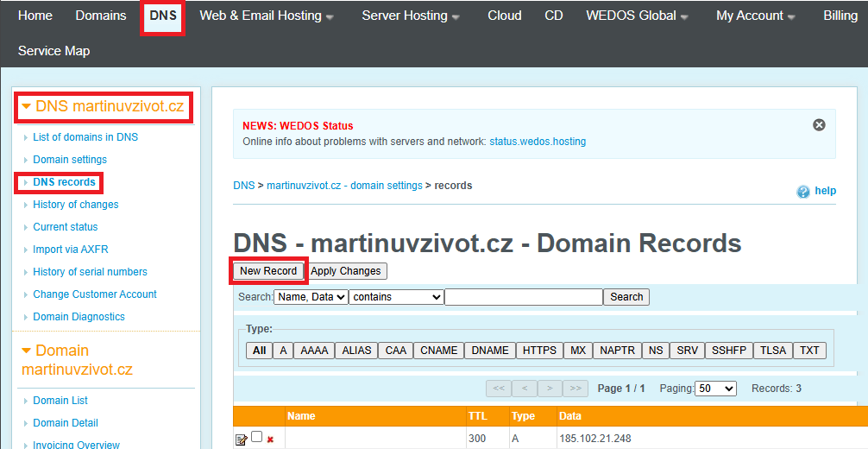This screenshot has width=868, height=449.
Task: Open Domain settings in the sidebar
Action: pyautogui.click(x=70, y=160)
